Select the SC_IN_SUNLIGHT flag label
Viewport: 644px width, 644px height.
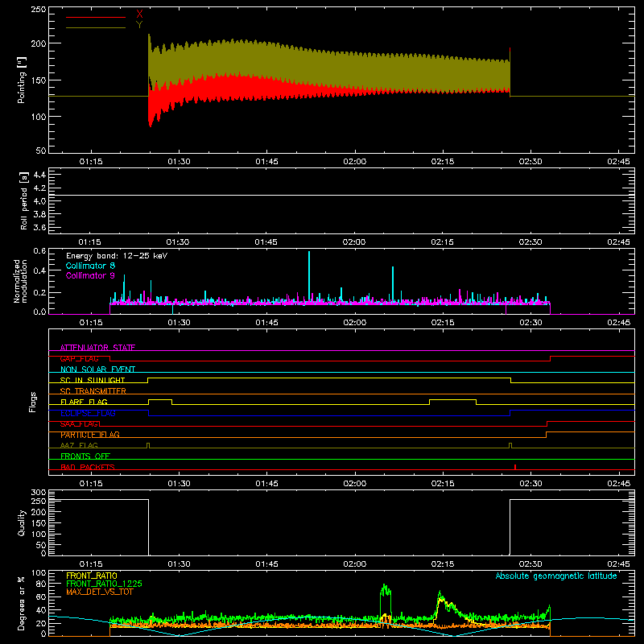click(x=93, y=380)
